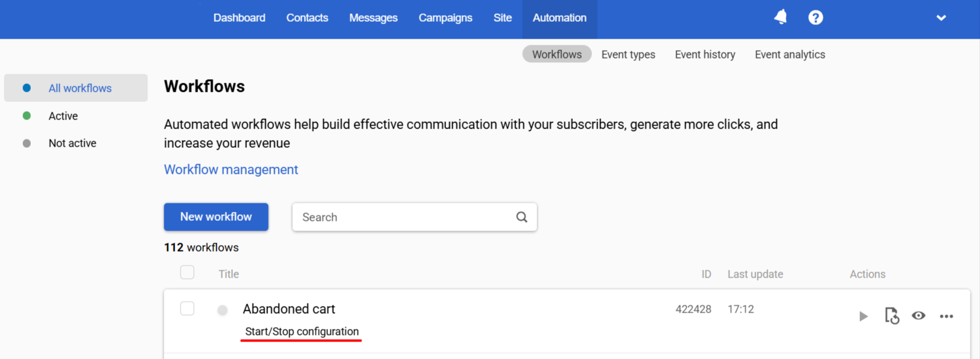
Task: Open more actions for Abandoned cart
Action: point(946,316)
